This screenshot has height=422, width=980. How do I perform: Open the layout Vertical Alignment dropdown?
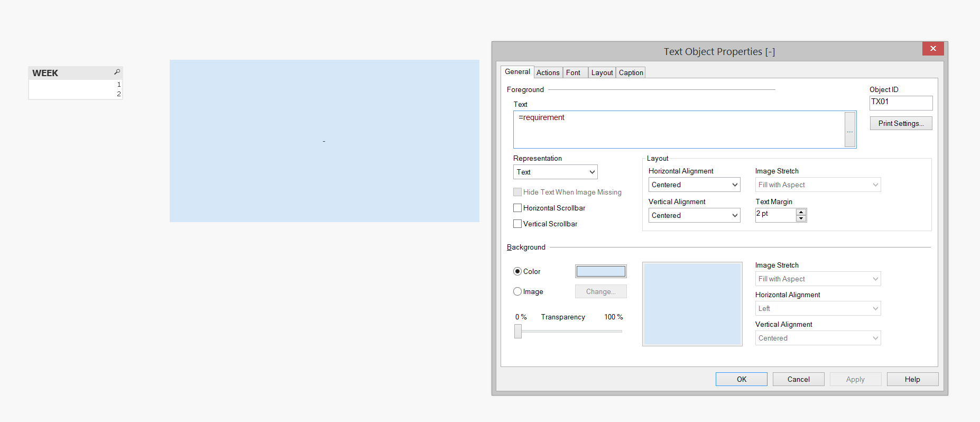pos(694,215)
